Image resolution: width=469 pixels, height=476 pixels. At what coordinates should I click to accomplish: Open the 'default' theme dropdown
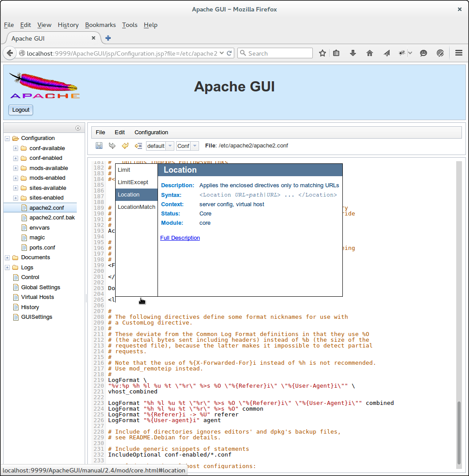169,146
